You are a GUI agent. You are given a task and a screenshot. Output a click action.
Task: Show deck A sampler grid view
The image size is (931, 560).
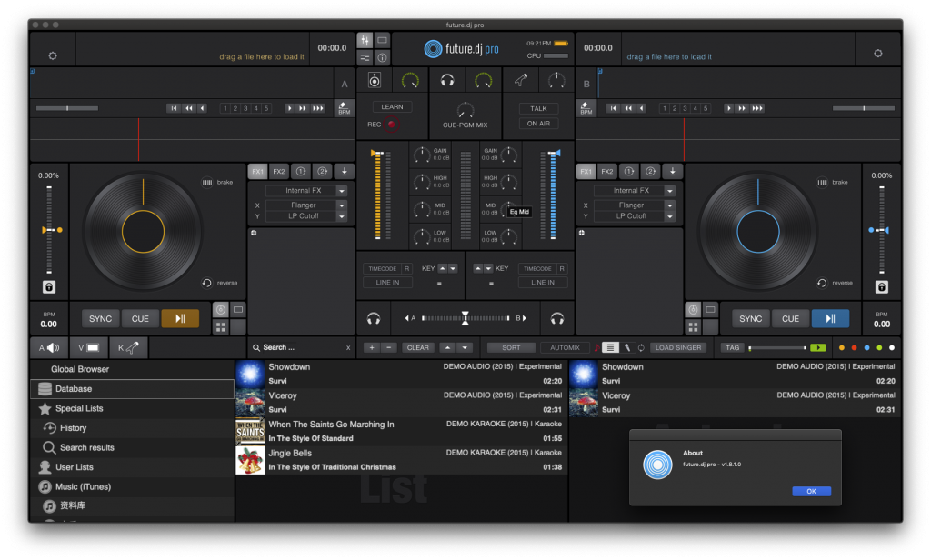click(x=221, y=326)
